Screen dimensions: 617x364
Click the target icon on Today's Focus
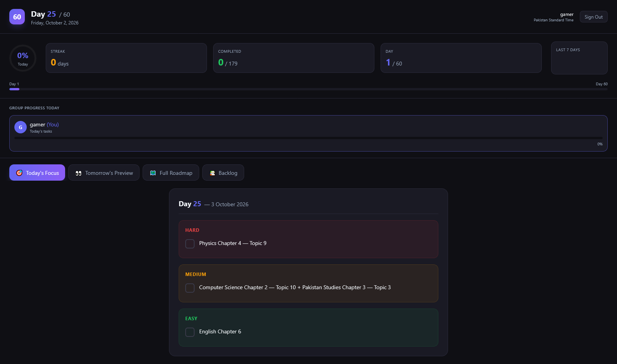coord(19,173)
